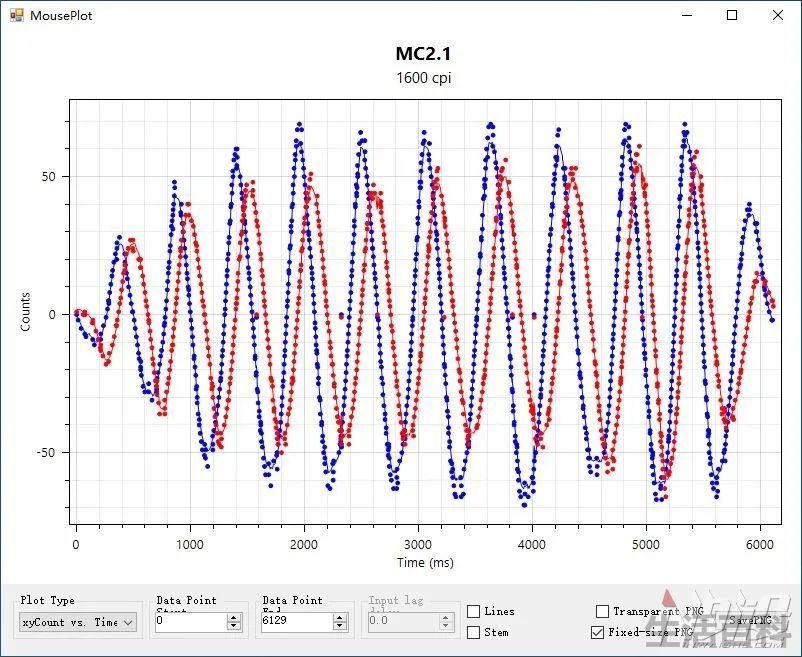The image size is (802, 657).
Task: Click the MC2.1 plot title
Action: click(x=423, y=54)
